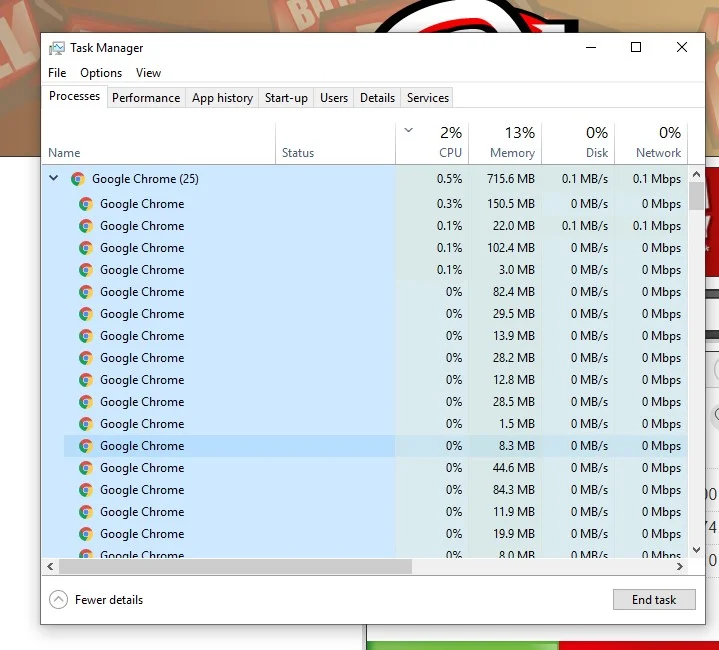This screenshot has height=650, width=719.
Task: Open the File menu
Action: [x=57, y=73]
